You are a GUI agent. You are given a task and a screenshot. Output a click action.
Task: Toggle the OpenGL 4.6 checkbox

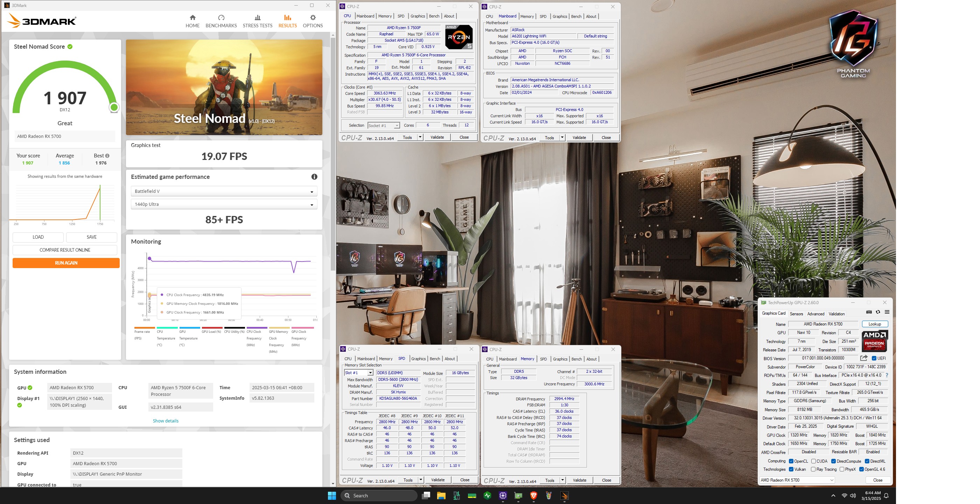pos(861,469)
